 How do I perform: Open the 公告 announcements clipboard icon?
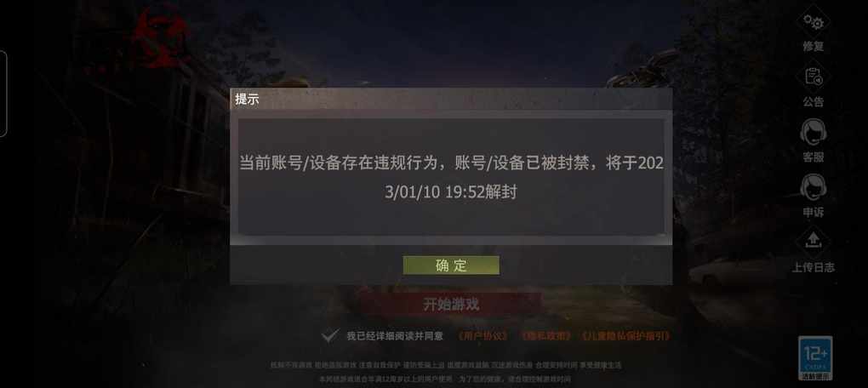814,77
